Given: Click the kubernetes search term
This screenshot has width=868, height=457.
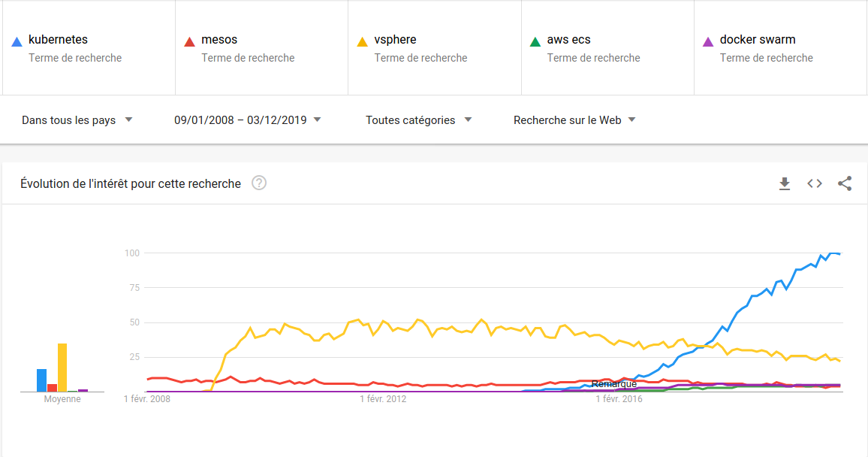Looking at the screenshot, I should point(59,40).
